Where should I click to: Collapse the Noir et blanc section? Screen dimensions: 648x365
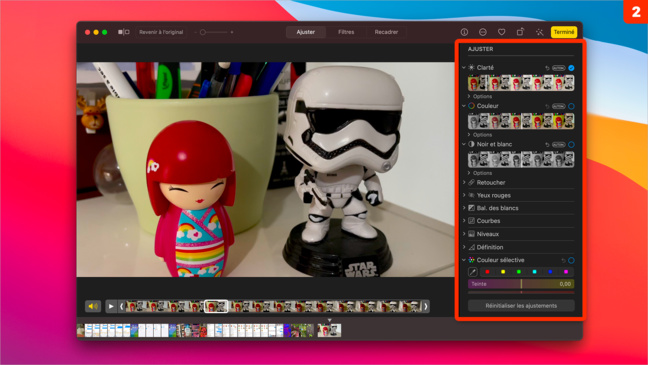point(464,144)
